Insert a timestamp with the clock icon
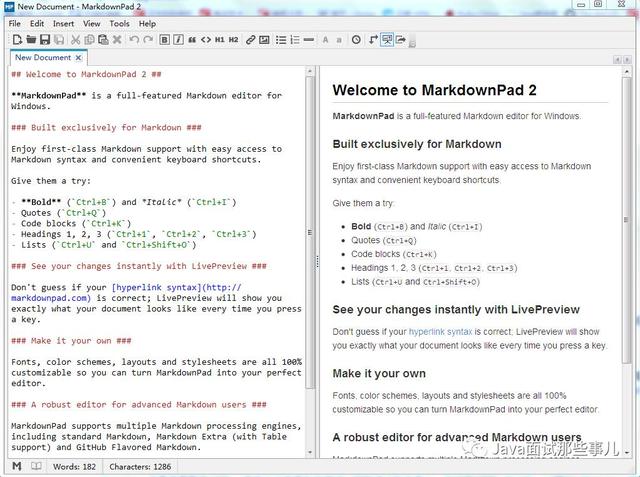Viewport: 640px width, 477px height. point(356,40)
